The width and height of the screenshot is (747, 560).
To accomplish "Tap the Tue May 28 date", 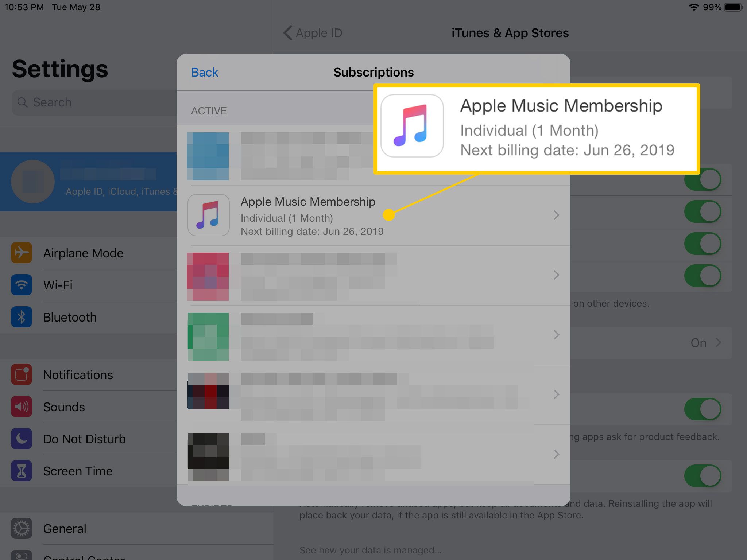I will (76, 7).
